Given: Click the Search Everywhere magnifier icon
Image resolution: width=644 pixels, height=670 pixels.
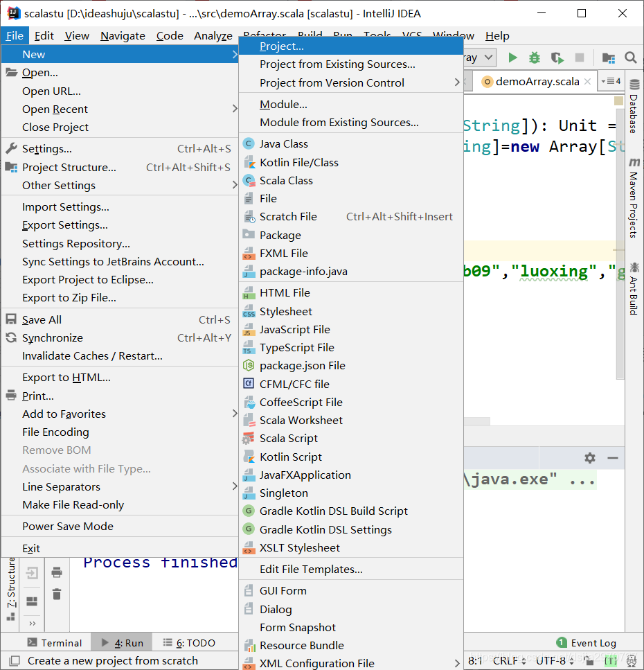Looking at the screenshot, I should 630,58.
